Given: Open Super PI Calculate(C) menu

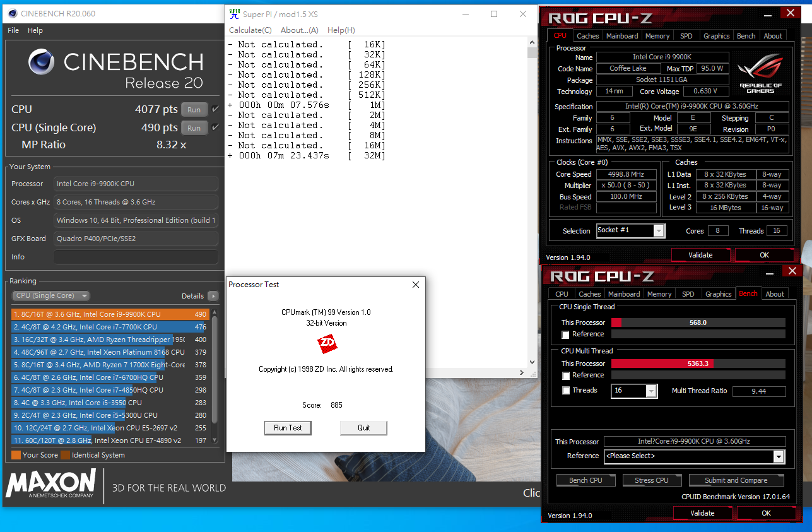Looking at the screenshot, I should pyautogui.click(x=250, y=30).
